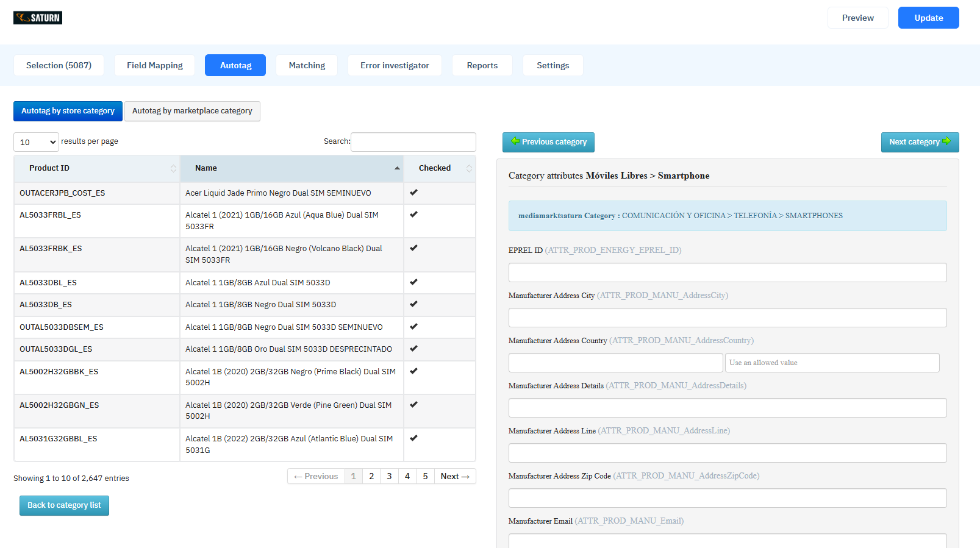Open the Selection (5087) tab
Viewport: 980px width, 548px height.
59,65
